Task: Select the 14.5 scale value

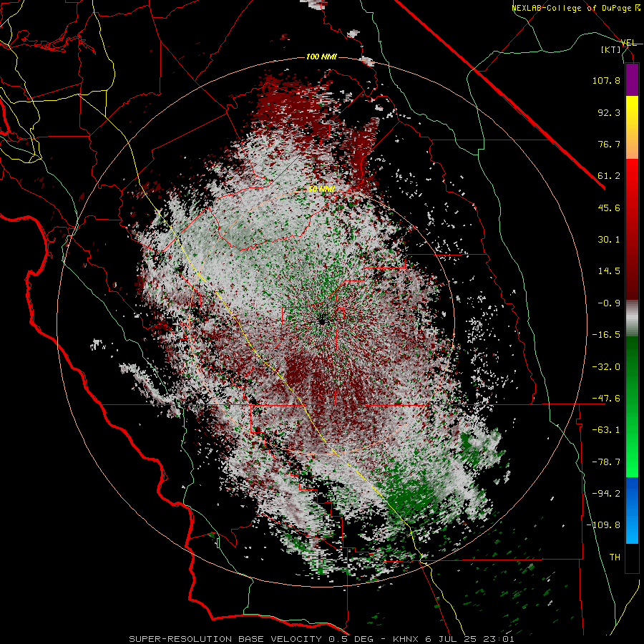Action: pyautogui.click(x=609, y=271)
